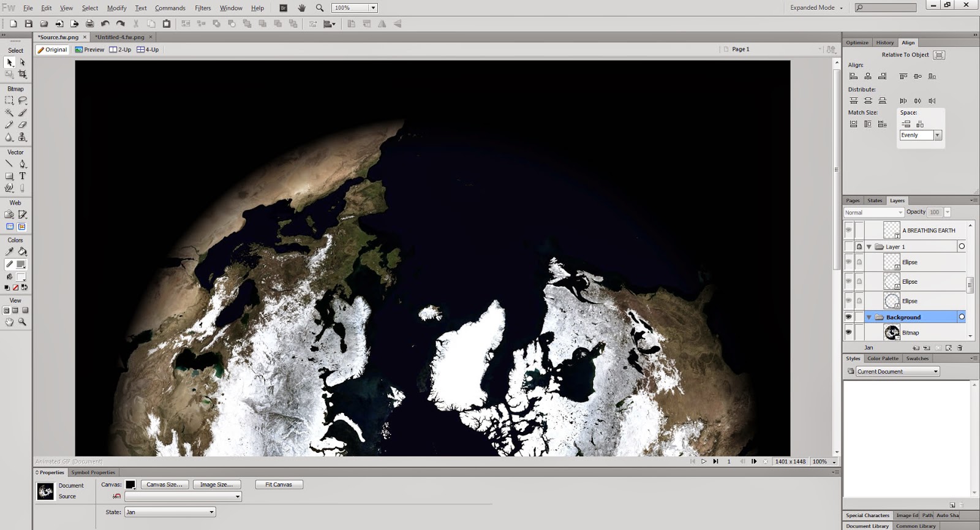
Task: Select the Hand tool in Tools panel
Action: [9, 322]
